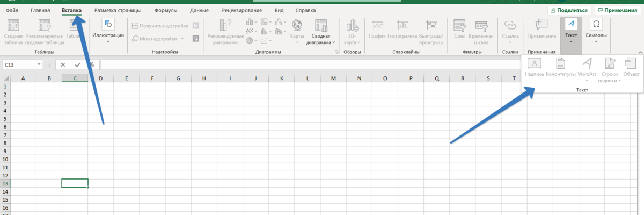Click the Поделиться share button
Image resolution: width=644 pixels, height=215 pixels.
[570, 10]
